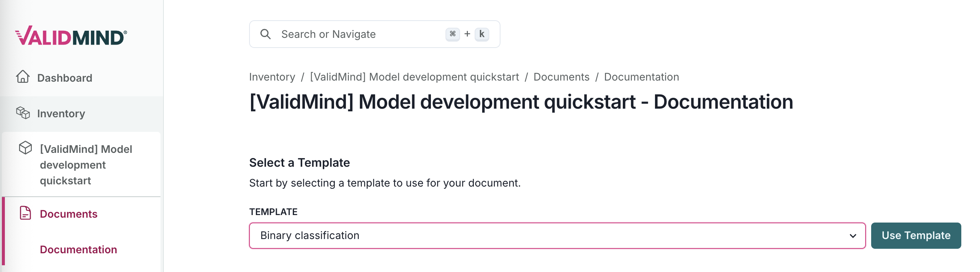The width and height of the screenshot is (980, 272).
Task: Click the package icon beside Model development quickstart
Action: [25, 149]
